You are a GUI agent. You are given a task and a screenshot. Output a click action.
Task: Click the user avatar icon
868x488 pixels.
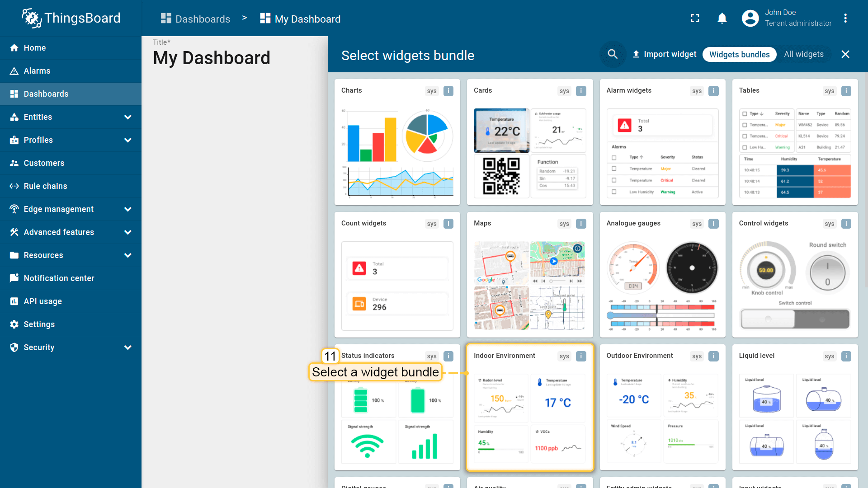(x=750, y=18)
